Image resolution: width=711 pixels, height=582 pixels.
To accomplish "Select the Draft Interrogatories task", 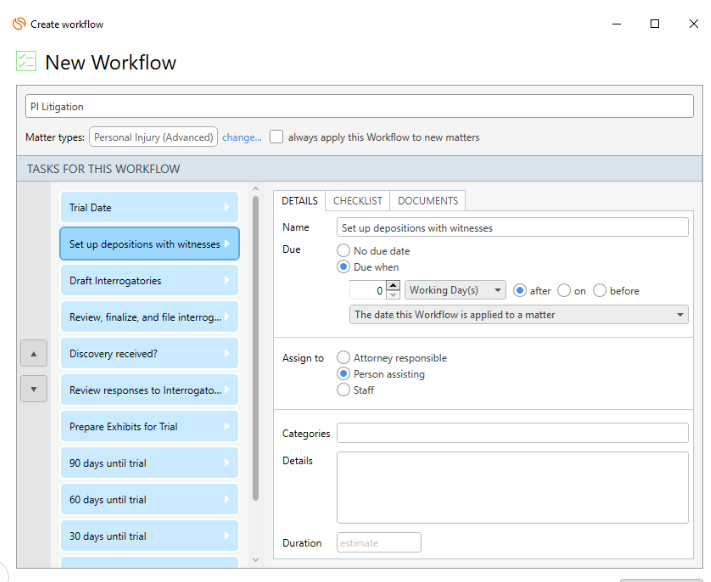I will point(149,280).
